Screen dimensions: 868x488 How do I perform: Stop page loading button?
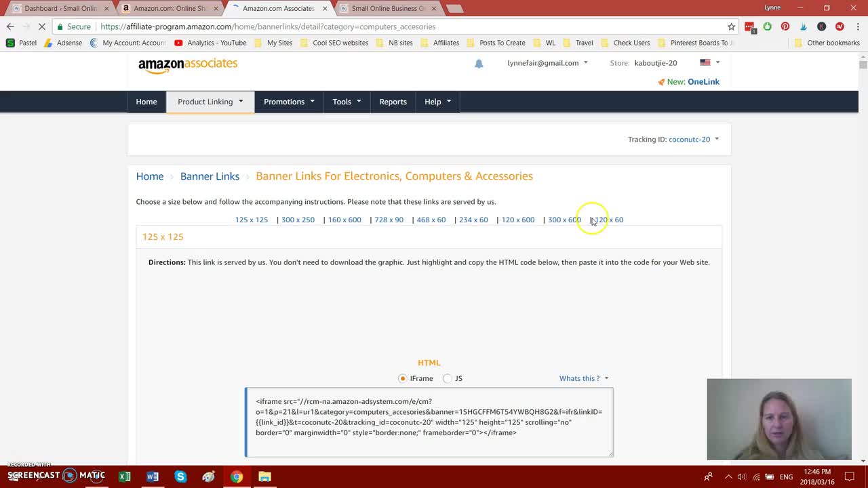[41, 26]
